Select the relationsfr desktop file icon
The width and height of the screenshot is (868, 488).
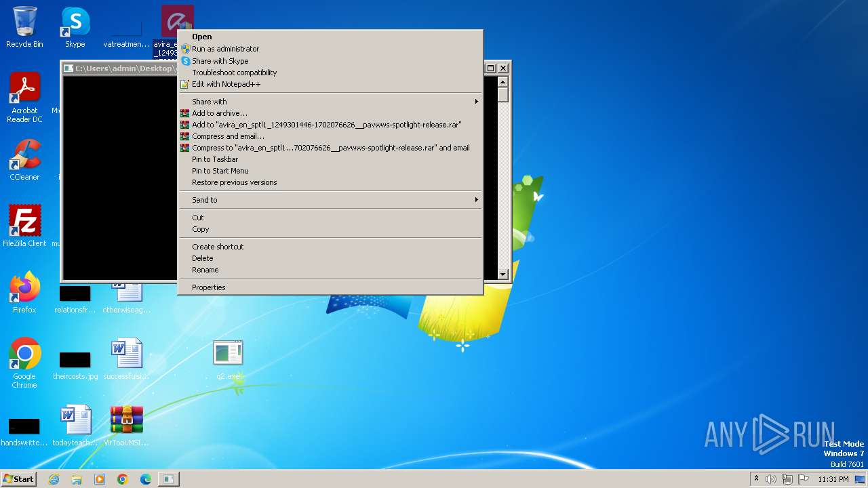75,298
